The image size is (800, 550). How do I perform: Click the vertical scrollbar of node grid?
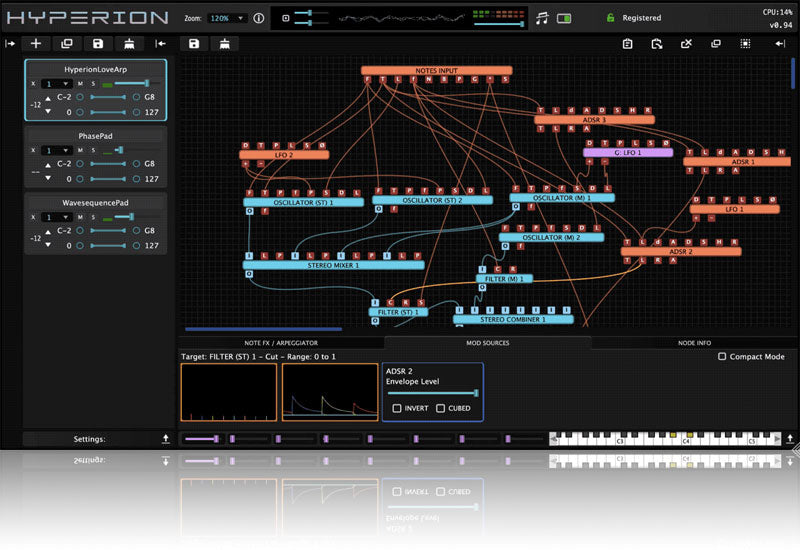[792, 73]
